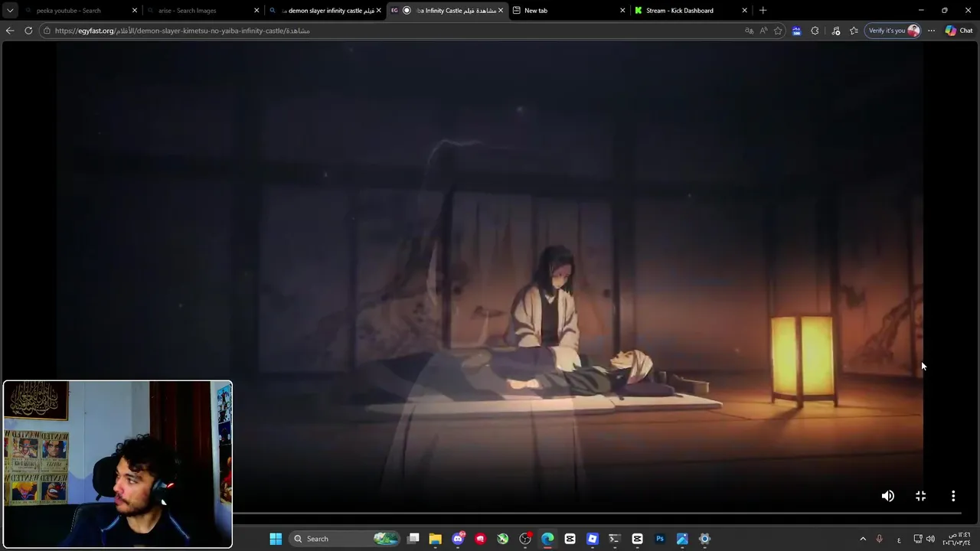Open the Extensions puzzle-piece icon
980x551 pixels.
tap(815, 31)
